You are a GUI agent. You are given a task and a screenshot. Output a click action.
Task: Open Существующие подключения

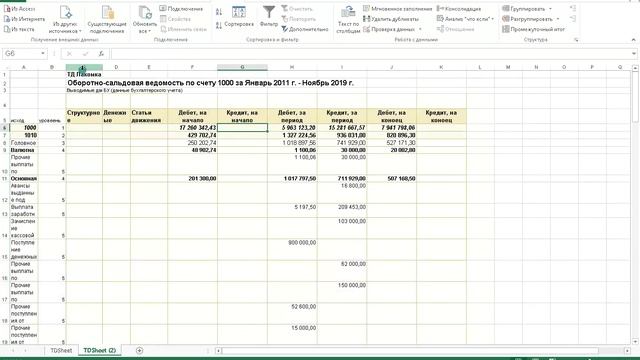coord(107,19)
